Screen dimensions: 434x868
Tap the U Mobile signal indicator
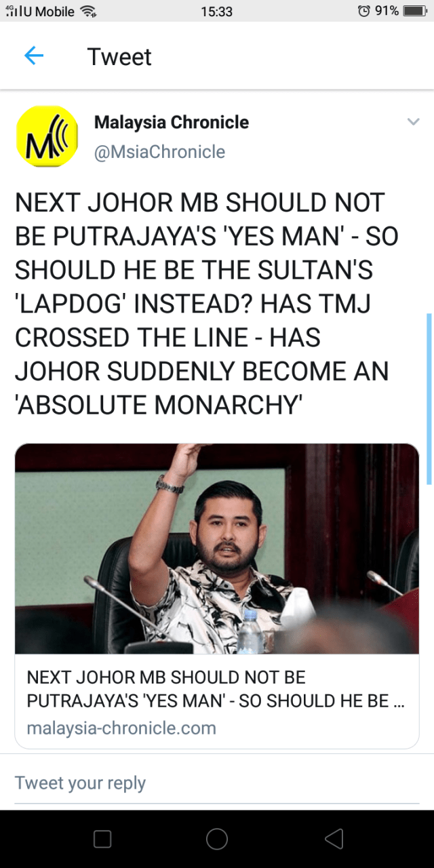point(40,11)
